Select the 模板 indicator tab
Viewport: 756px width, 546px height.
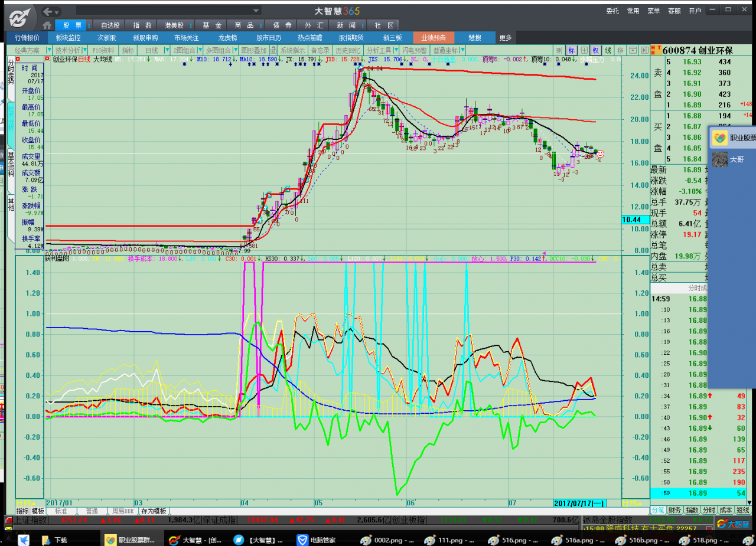tap(38, 511)
